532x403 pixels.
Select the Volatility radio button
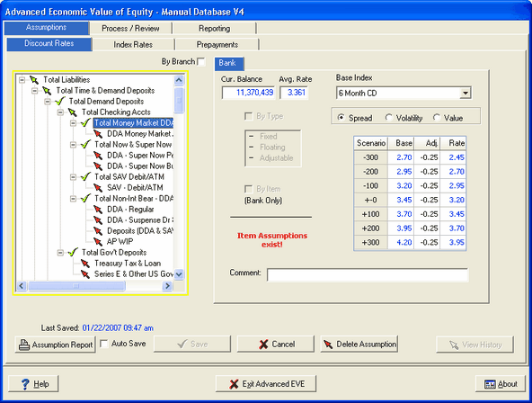pos(388,118)
